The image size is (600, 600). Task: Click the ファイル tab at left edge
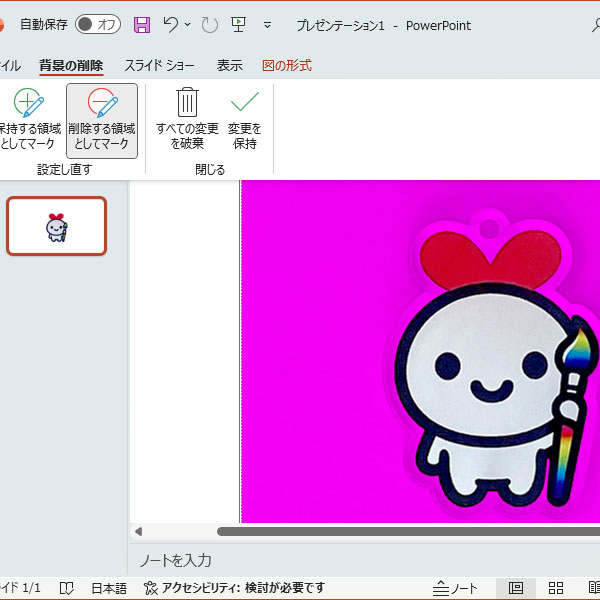coord(10,65)
